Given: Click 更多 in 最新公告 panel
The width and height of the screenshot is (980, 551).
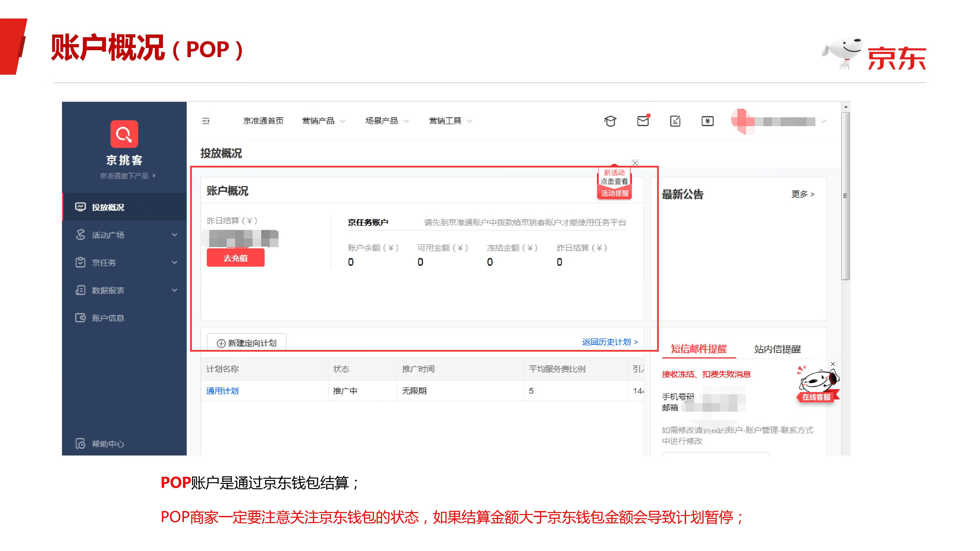Looking at the screenshot, I should [803, 194].
